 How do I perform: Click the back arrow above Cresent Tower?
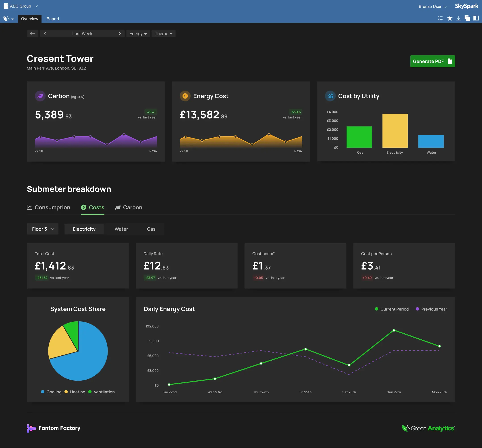pyautogui.click(x=33, y=33)
